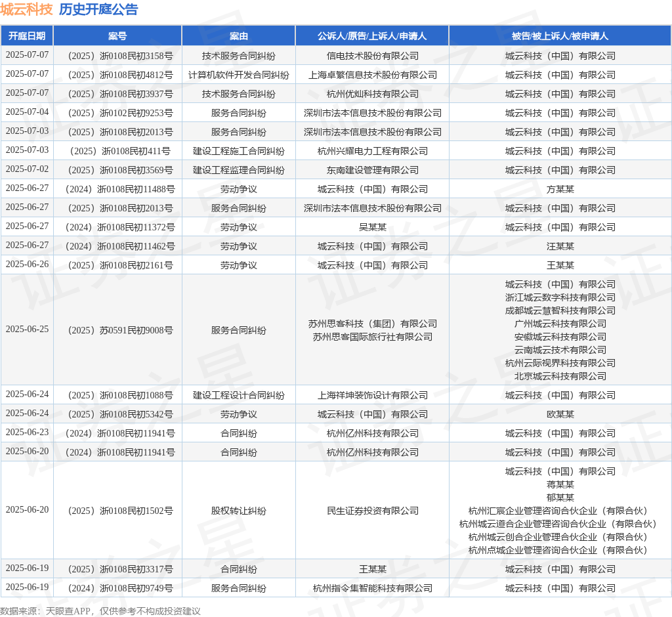Click defendant '汪某某'
The image size is (672, 617).
560,247
